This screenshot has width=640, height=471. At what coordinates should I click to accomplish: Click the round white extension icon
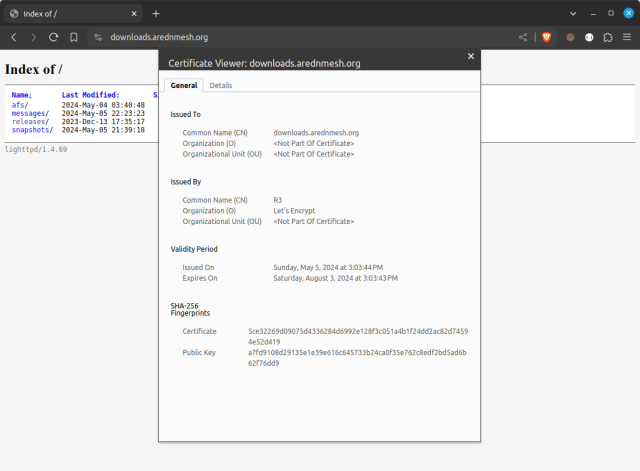(x=589, y=37)
